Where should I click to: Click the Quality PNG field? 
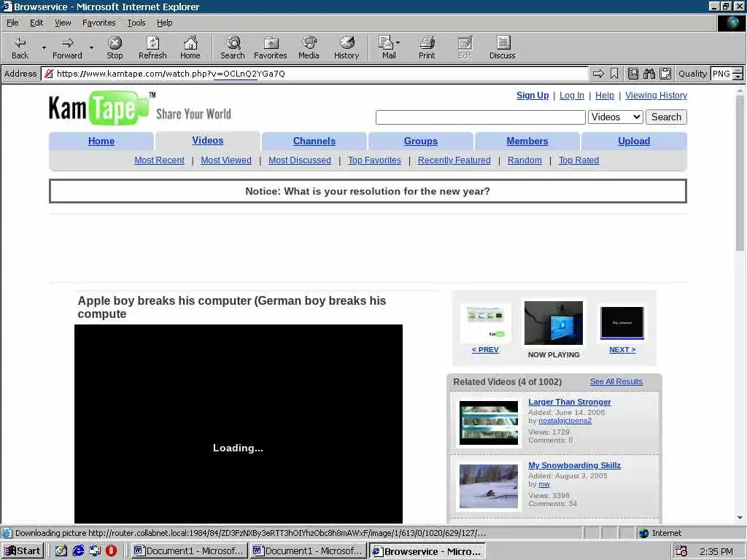[721, 74]
